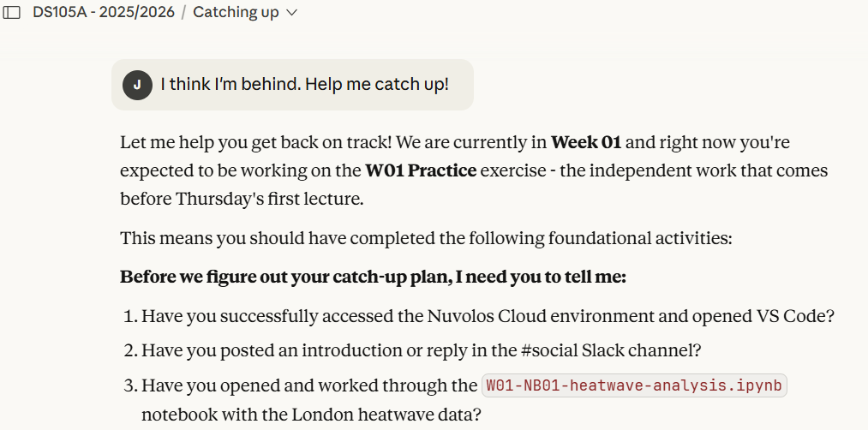Open the DS105A - 2025/2026 project link
The height and width of the screenshot is (430, 868).
tap(103, 13)
